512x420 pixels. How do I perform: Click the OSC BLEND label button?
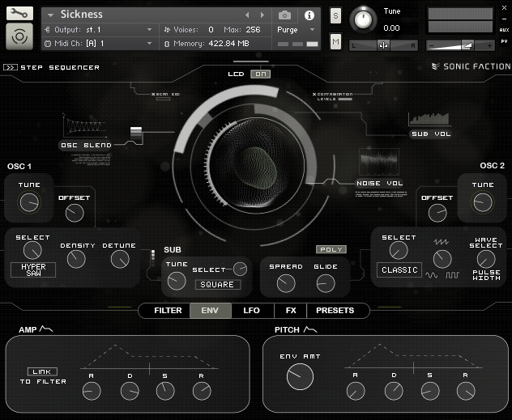pos(86,146)
